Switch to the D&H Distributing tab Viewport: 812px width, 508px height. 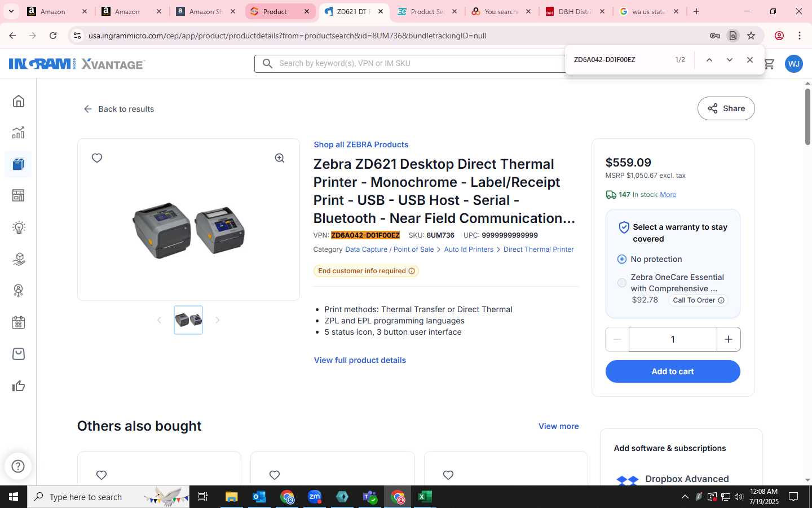tap(574, 11)
